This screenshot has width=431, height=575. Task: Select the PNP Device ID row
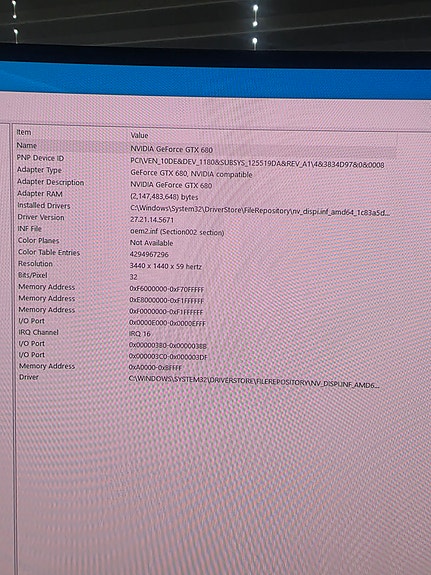pos(205,161)
